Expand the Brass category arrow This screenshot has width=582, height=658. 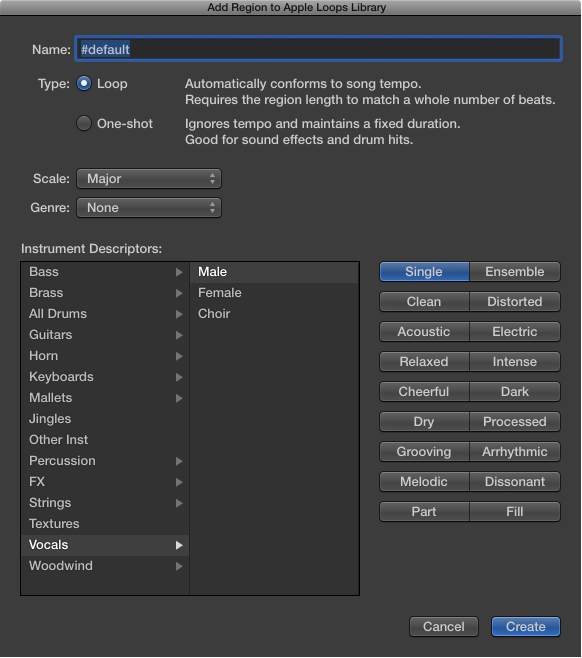pyautogui.click(x=179, y=293)
